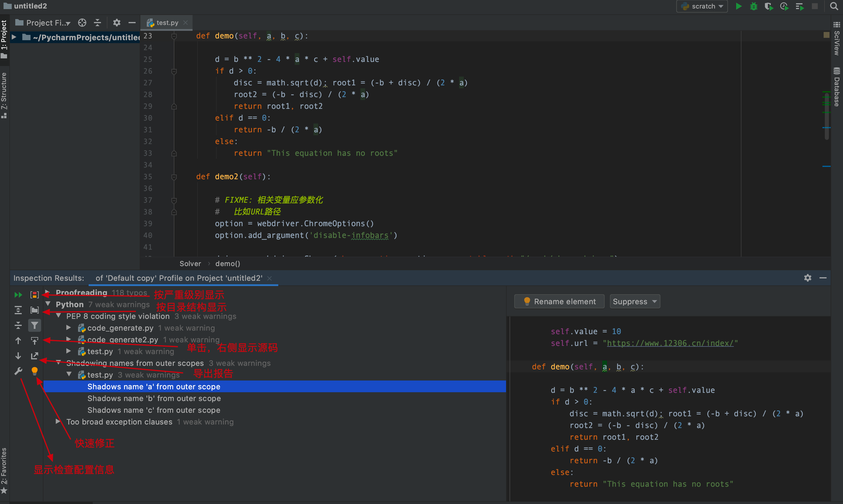Toggle Filter resolved items funnel
Screen dimensions: 843x504
[34, 325]
